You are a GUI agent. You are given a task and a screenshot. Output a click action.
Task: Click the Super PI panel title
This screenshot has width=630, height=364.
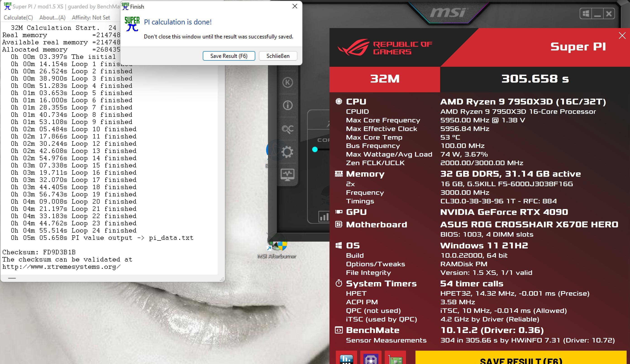point(578,47)
